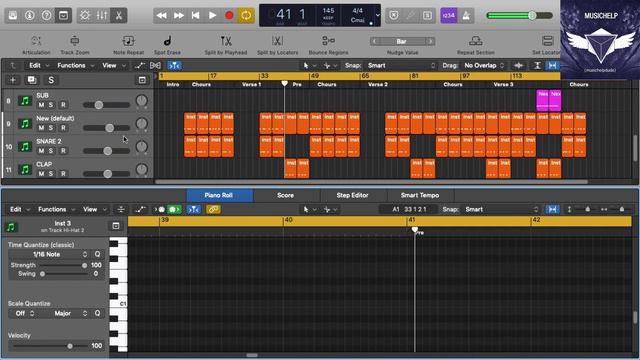Open the Inspector info icon
640x360 pixels.
point(29,16)
